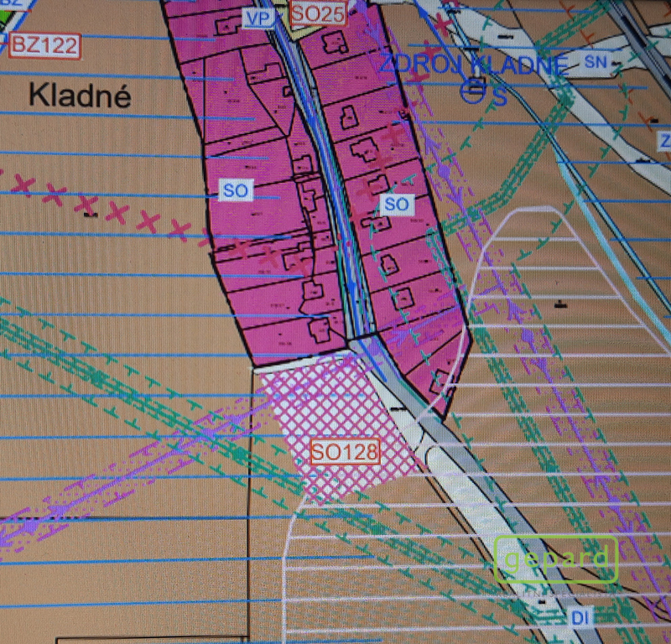Click the blue S letter beside source symbol
Image resolution: width=671 pixels, height=644 pixels.
tap(500, 96)
